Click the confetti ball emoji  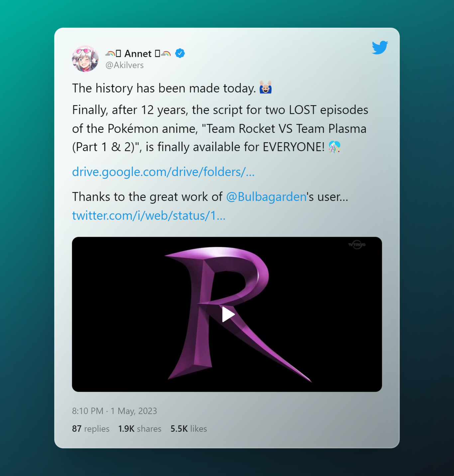(334, 146)
